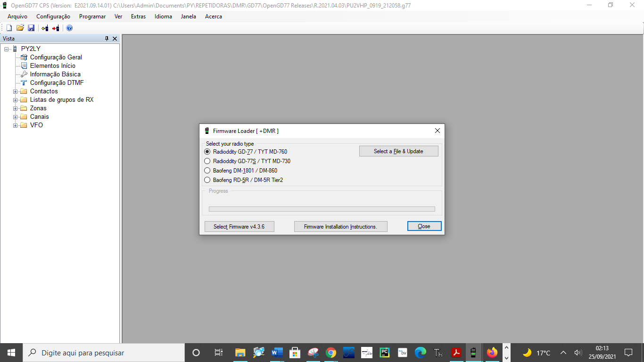Open the Programar menu

[92, 16]
